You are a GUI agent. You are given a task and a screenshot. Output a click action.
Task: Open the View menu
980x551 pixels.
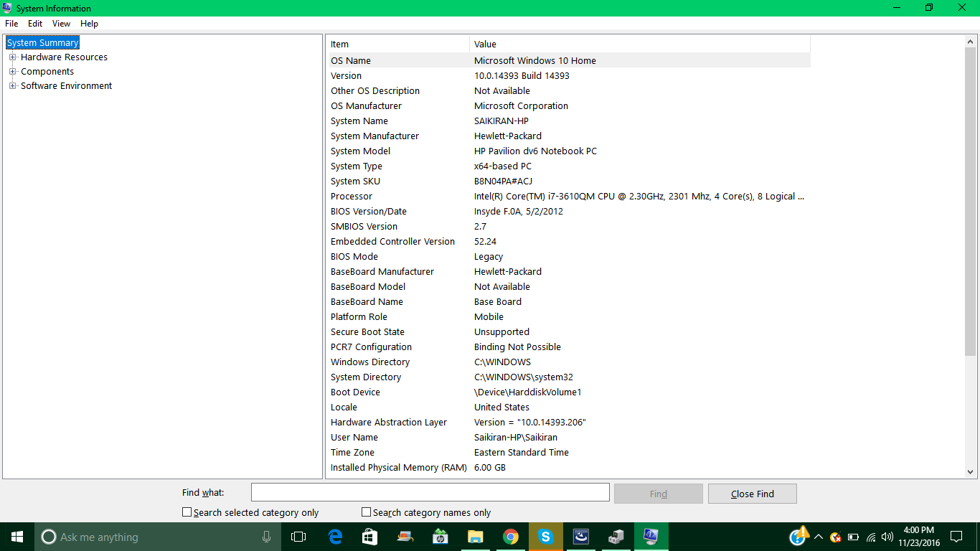(61, 24)
